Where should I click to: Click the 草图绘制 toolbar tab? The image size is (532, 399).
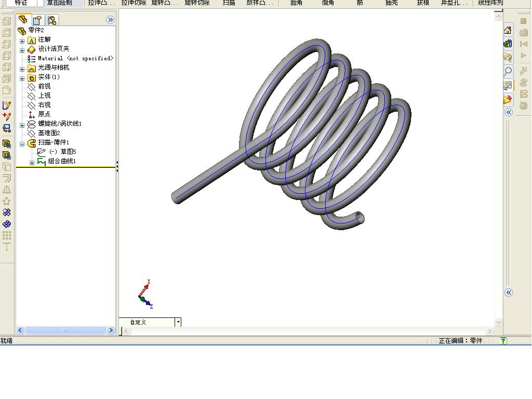[59, 3]
